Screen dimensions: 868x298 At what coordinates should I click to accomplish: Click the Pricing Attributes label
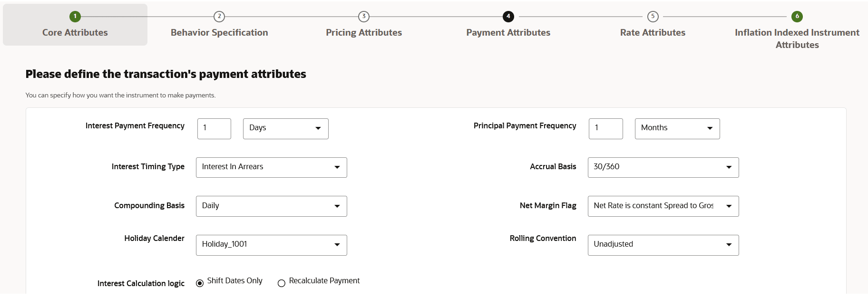(x=364, y=32)
